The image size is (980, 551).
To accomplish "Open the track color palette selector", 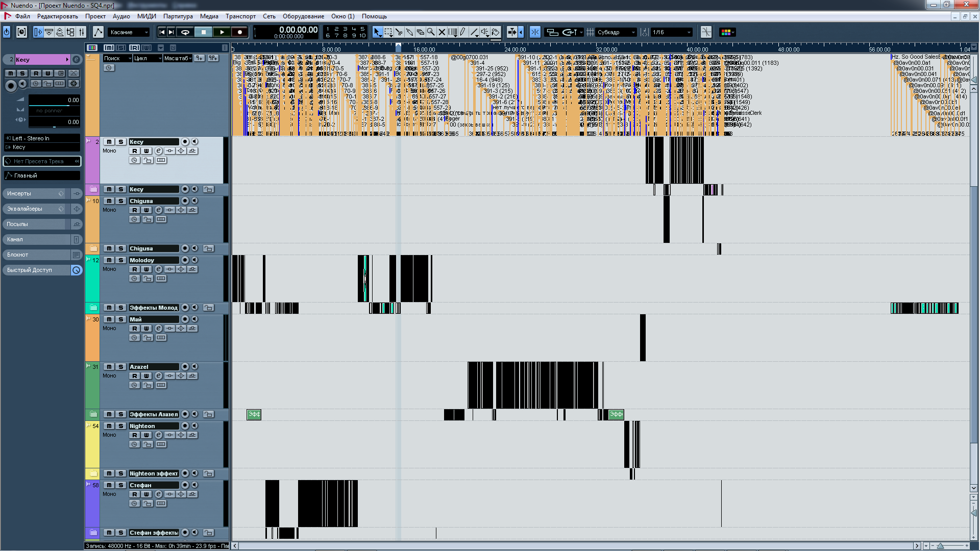I will tap(727, 32).
